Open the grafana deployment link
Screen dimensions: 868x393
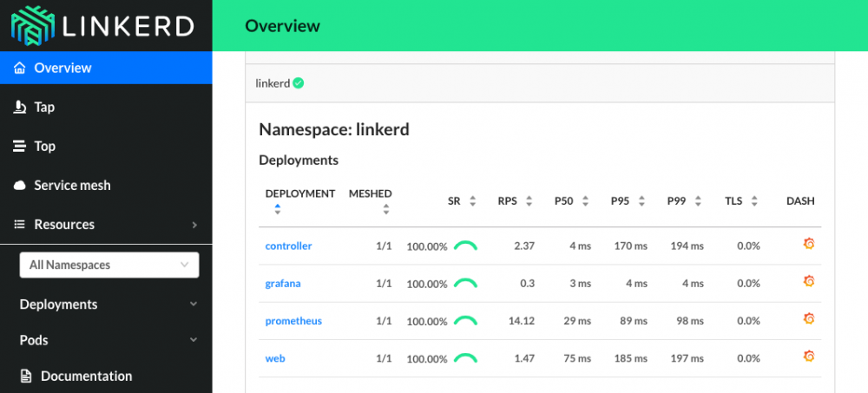tap(283, 284)
